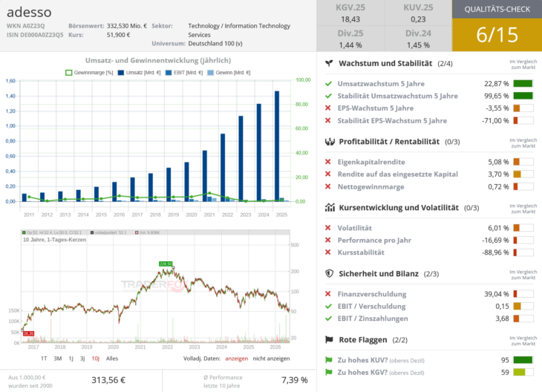Click the Wachstum und Stabilität plant icon
This screenshot has height=392, width=542.
click(x=329, y=63)
